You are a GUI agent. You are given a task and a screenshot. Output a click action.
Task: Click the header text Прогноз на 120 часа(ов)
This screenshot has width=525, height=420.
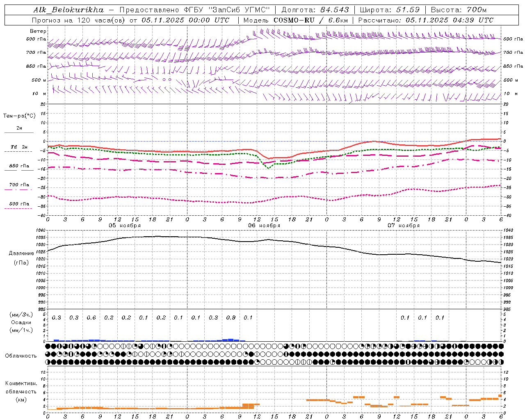(x=79, y=20)
